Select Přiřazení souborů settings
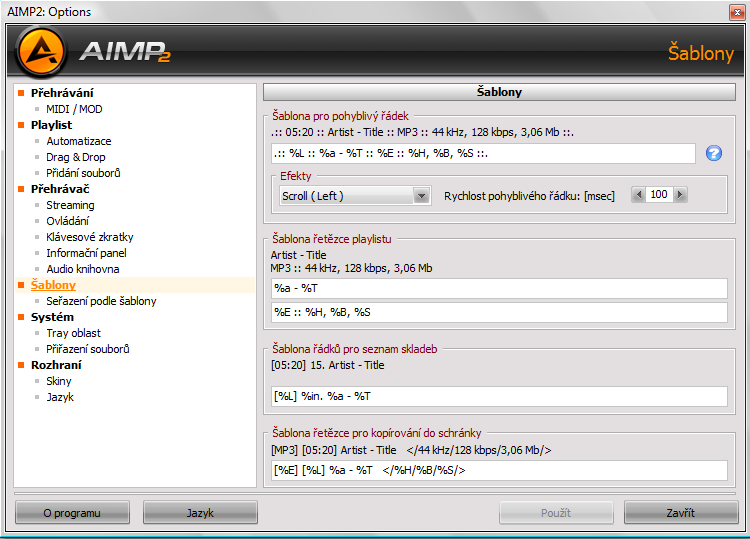This screenshot has height=539, width=750. click(88, 349)
